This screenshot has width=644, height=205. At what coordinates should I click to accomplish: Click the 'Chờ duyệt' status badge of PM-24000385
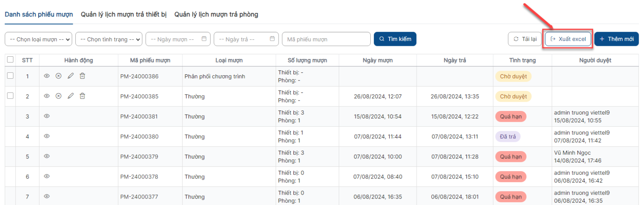pos(513,96)
